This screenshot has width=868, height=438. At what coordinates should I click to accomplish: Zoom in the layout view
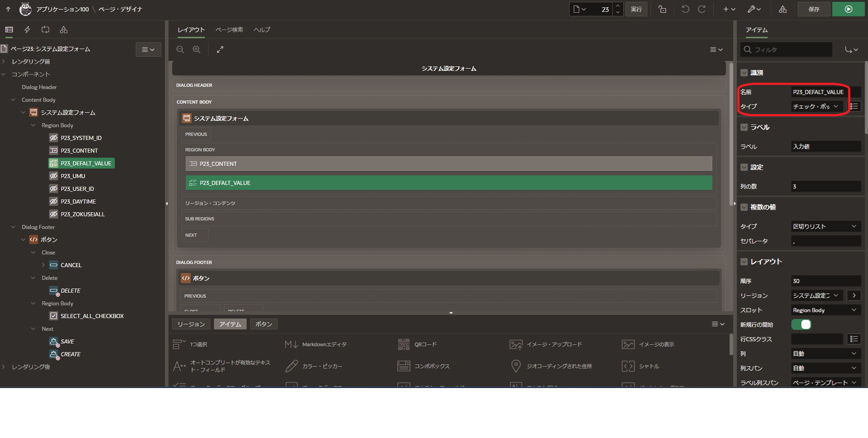click(197, 50)
